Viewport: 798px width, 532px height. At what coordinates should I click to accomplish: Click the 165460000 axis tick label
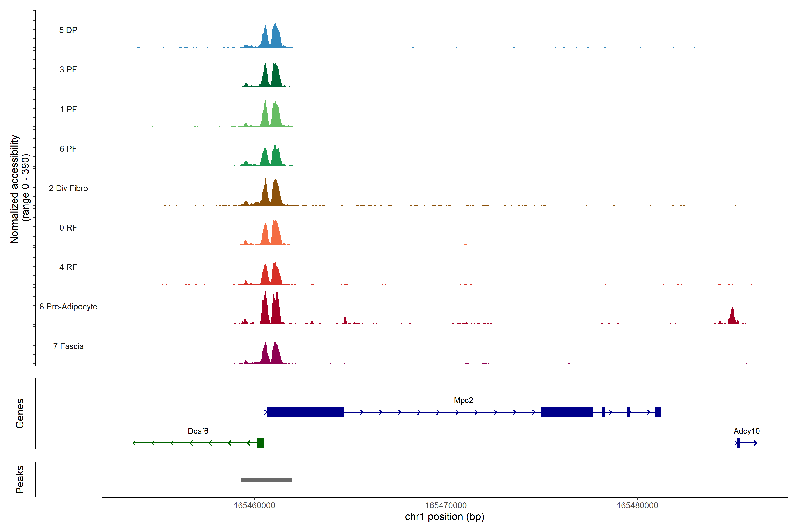pos(254,506)
